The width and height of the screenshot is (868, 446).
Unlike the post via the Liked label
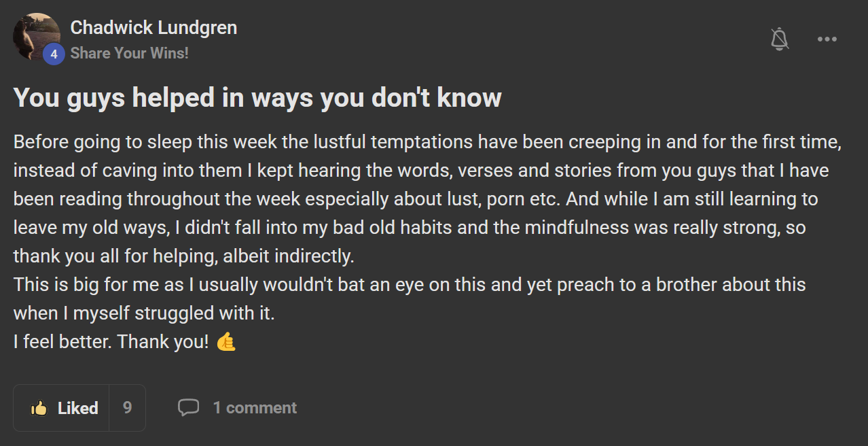tap(77, 408)
